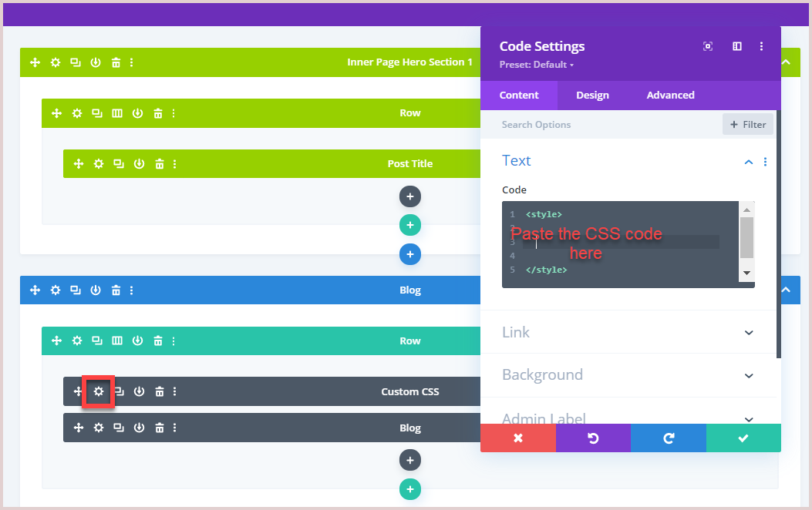812x510 pixels.
Task: Disable the Custom CSS module
Action: click(x=139, y=391)
